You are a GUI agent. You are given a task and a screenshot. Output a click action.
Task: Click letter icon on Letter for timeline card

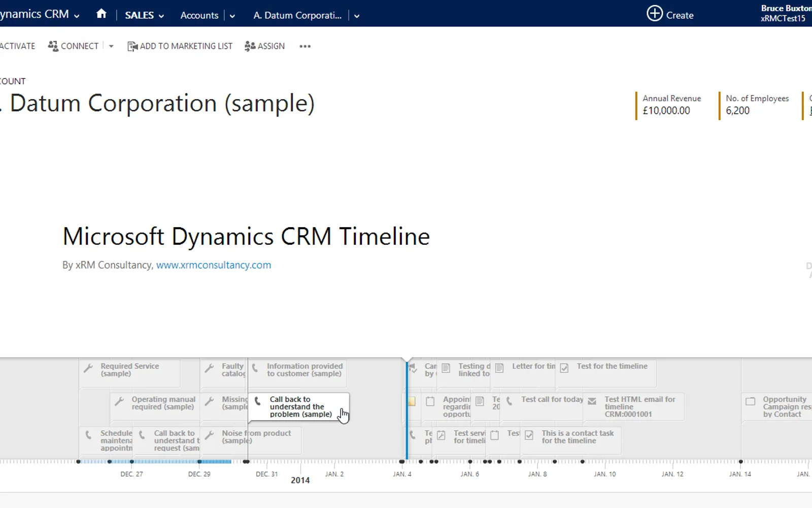coord(499,368)
